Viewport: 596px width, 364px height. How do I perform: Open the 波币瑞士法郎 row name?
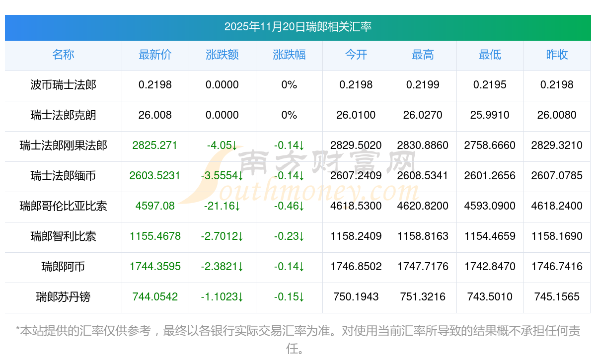pyautogui.click(x=63, y=85)
